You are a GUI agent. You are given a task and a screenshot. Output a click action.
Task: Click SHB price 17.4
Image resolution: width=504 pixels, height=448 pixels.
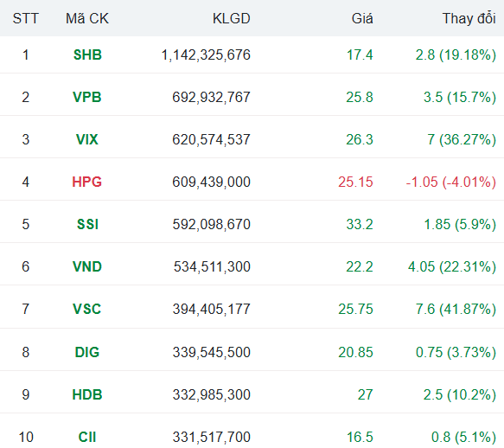(360, 55)
